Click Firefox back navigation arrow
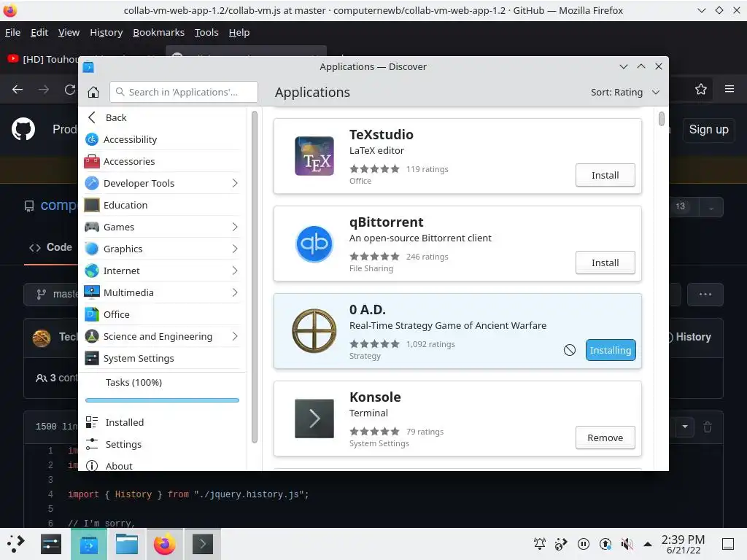The height and width of the screenshot is (560, 747). point(18,90)
